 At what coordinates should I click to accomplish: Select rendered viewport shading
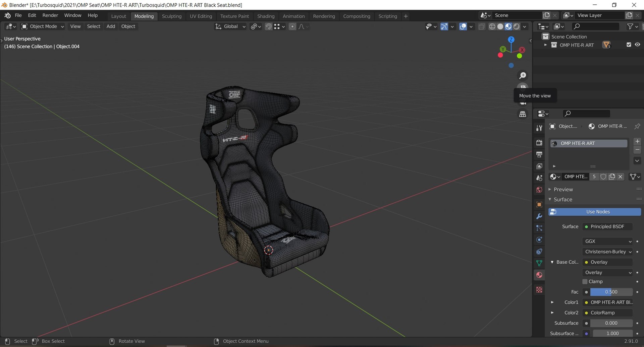click(x=517, y=26)
